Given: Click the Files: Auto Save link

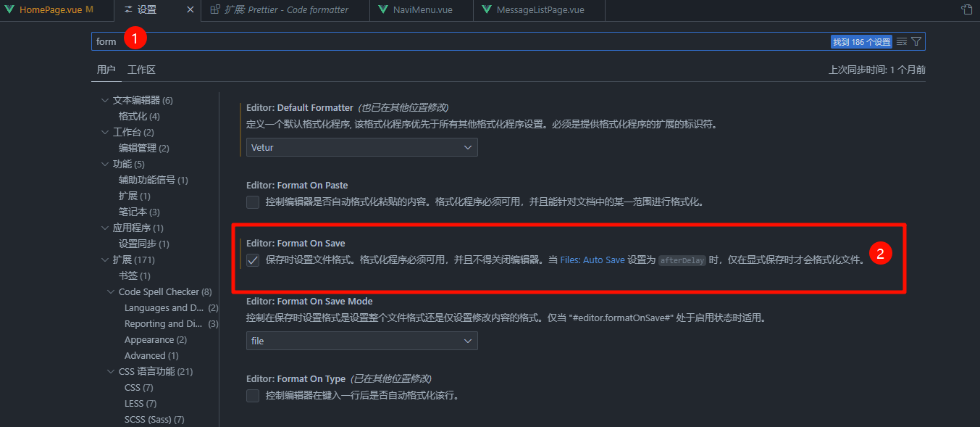Looking at the screenshot, I should coord(592,260).
